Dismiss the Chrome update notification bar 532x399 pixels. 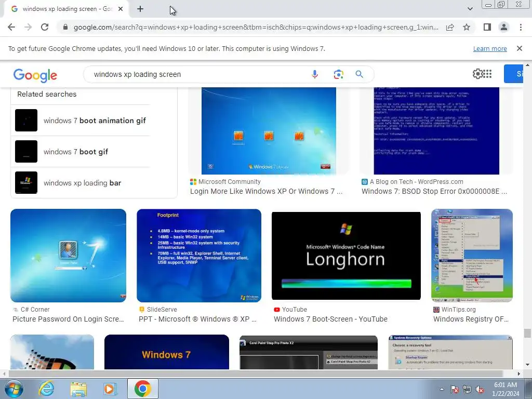tap(519, 48)
